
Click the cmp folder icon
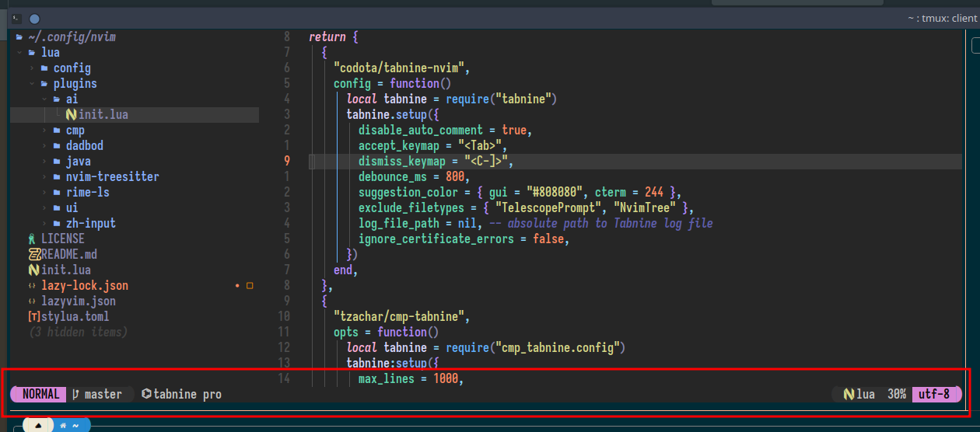(x=57, y=130)
